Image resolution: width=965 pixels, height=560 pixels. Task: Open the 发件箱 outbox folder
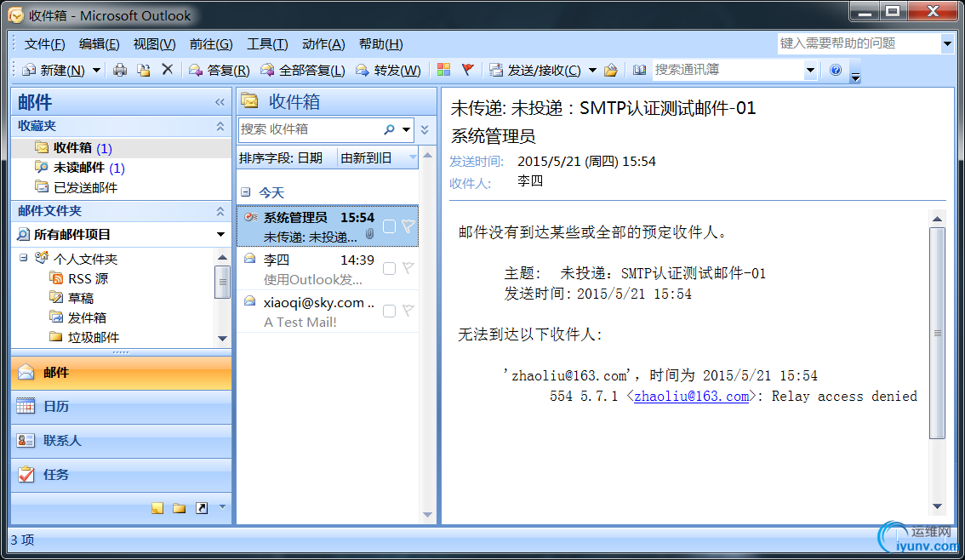[78, 317]
